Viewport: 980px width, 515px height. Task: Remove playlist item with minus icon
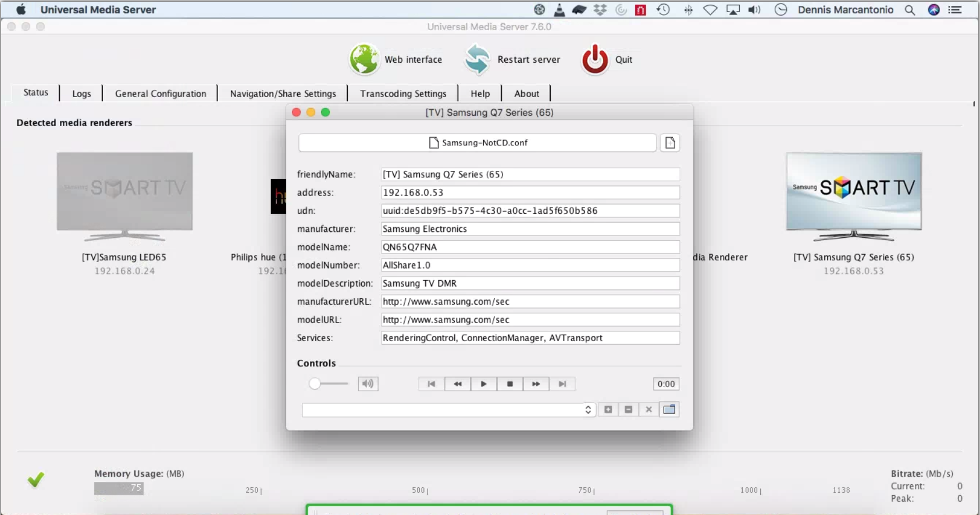[629, 410]
